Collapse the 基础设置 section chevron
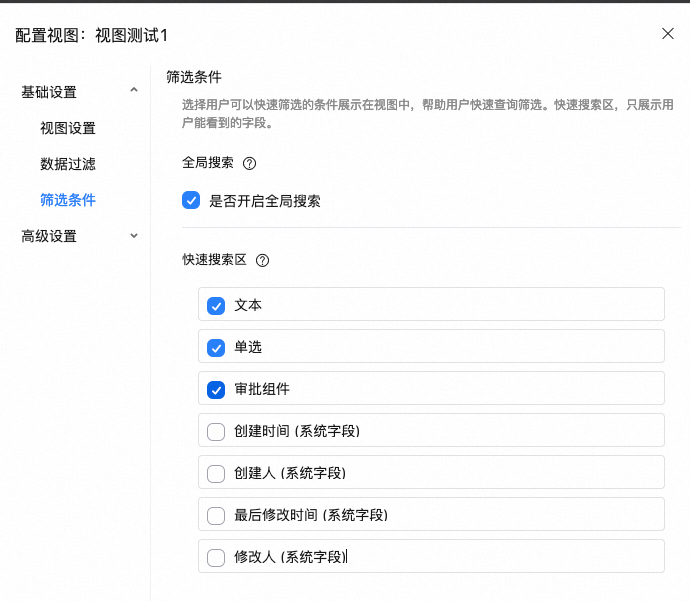690x601 pixels. 134,91
